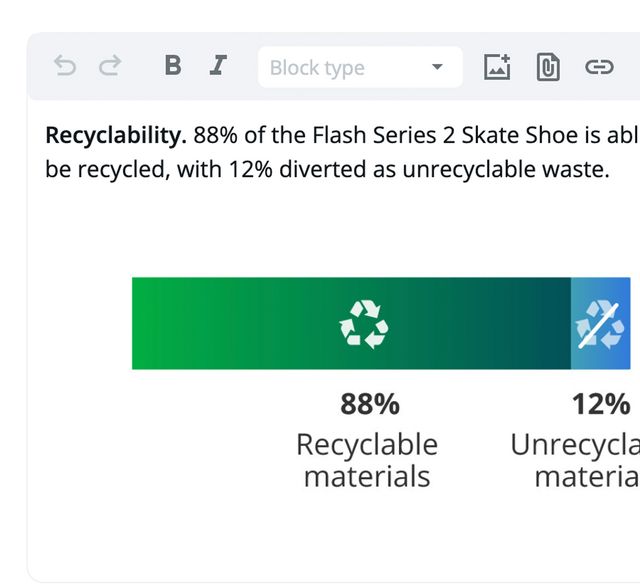Click the 'Recyclable materials' caption

(367, 460)
